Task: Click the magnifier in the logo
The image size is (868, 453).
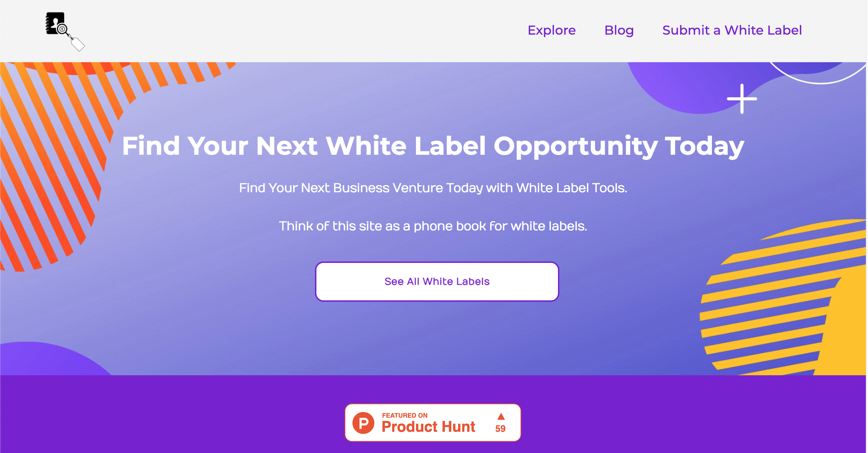Action: [62, 29]
